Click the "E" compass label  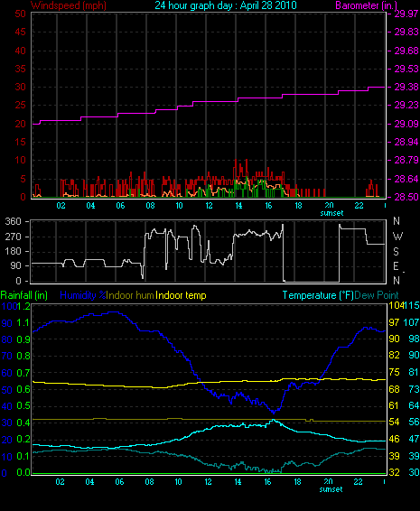click(x=396, y=266)
